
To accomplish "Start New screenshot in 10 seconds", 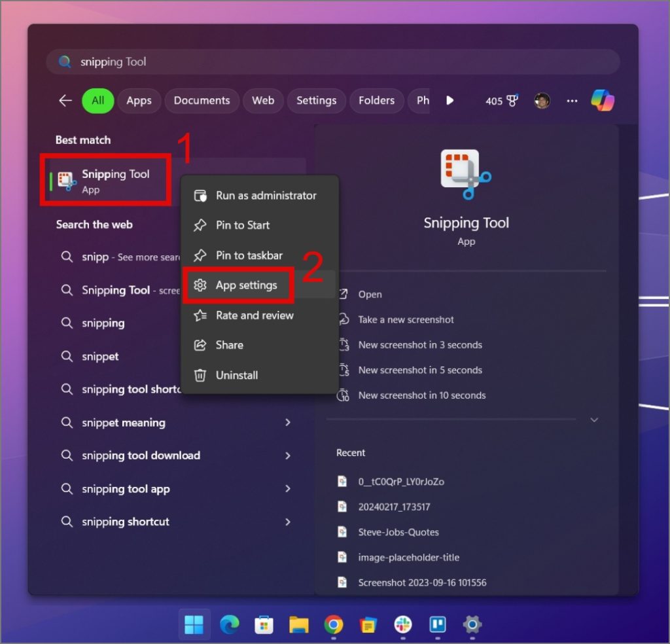I will click(x=422, y=395).
